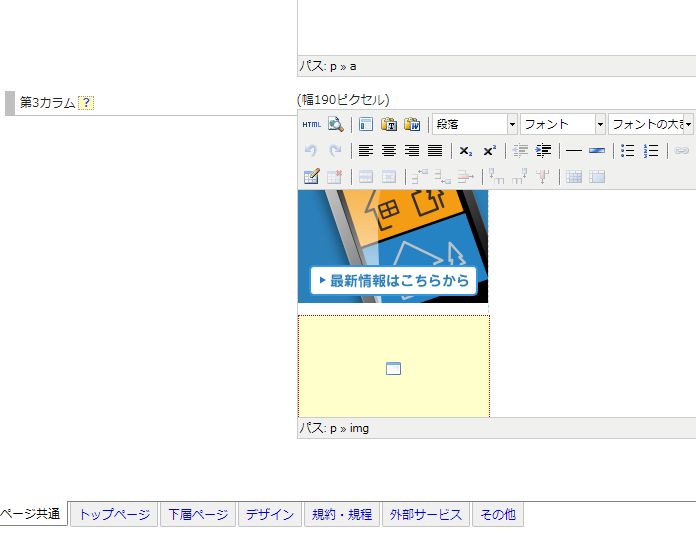Click the delete table icon
696x540 pixels.
point(335,177)
